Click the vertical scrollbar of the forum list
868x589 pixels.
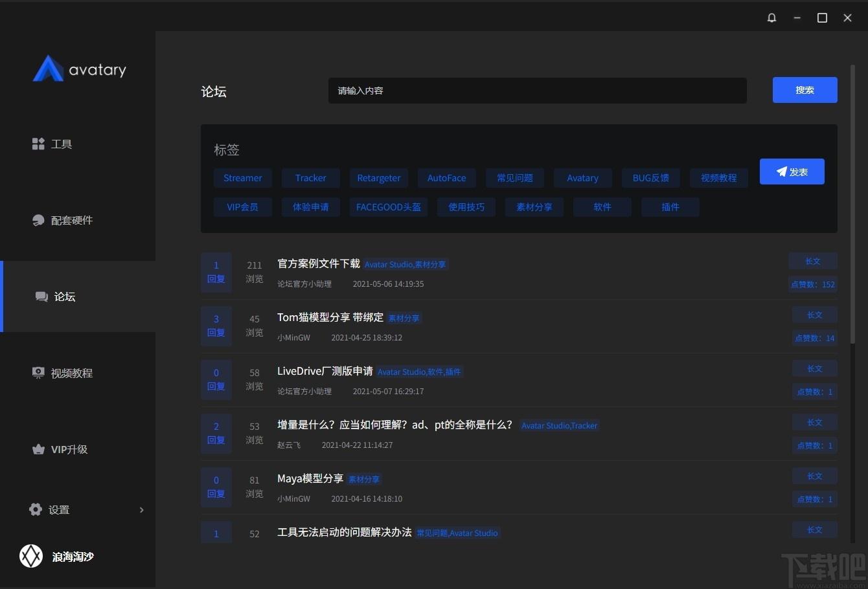(x=852, y=204)
